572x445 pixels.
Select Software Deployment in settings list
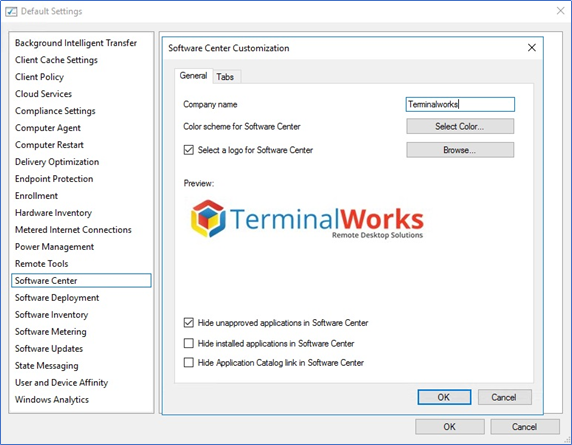[57, 298]
